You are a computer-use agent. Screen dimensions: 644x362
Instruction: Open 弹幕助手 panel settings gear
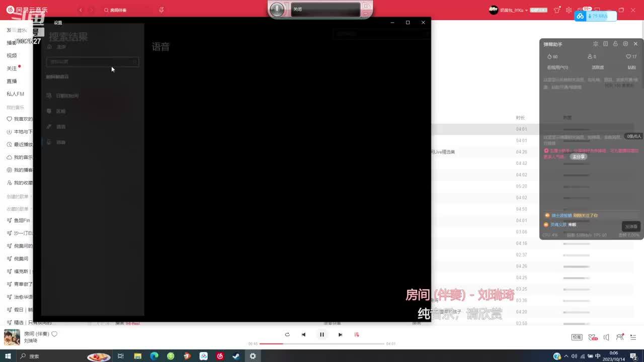(x=625, y=44)
